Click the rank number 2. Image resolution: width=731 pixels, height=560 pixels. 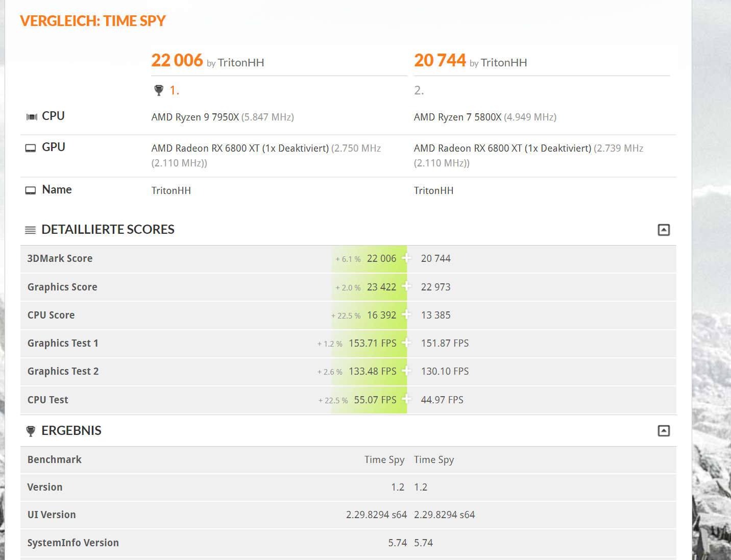[x=419, y=90]
